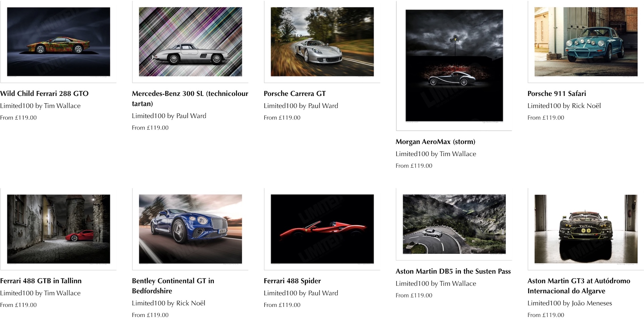644x321 pixels.
Task: Open the Morgan AeroMax storm print image
Action: pos(454,65)
